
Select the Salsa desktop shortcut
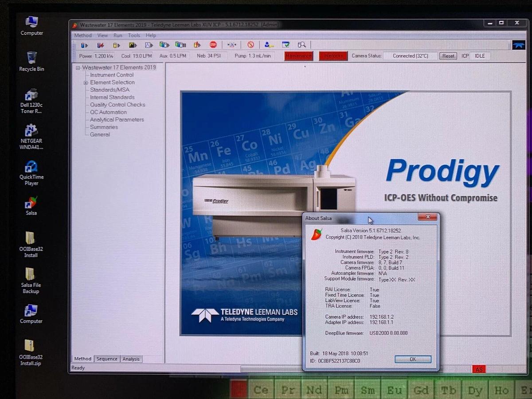pos(31,206)
